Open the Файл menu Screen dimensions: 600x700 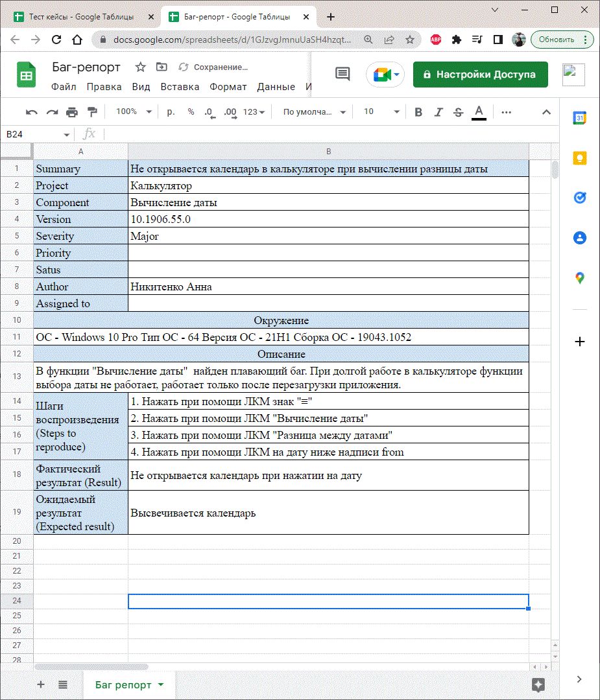(64, 87)
